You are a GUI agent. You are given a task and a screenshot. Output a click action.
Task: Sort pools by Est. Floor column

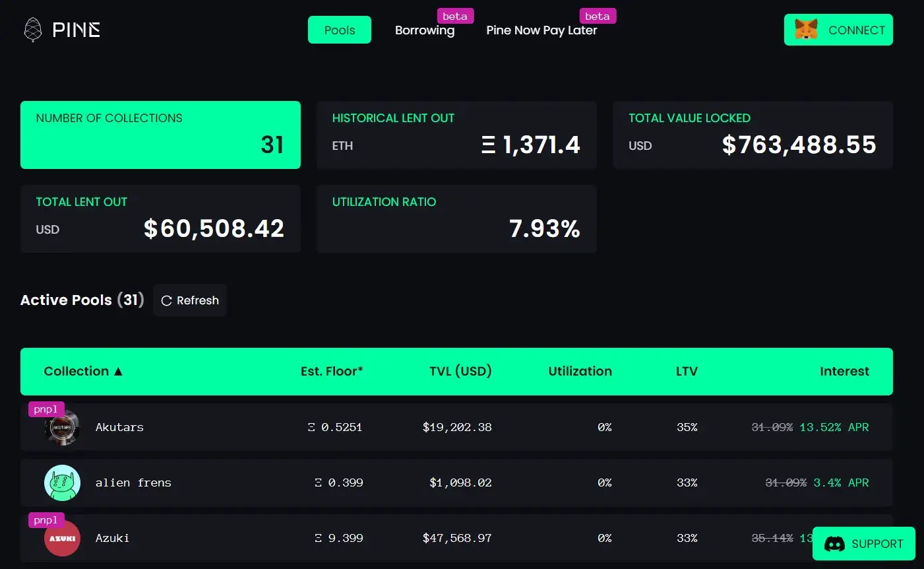point(332,372)
